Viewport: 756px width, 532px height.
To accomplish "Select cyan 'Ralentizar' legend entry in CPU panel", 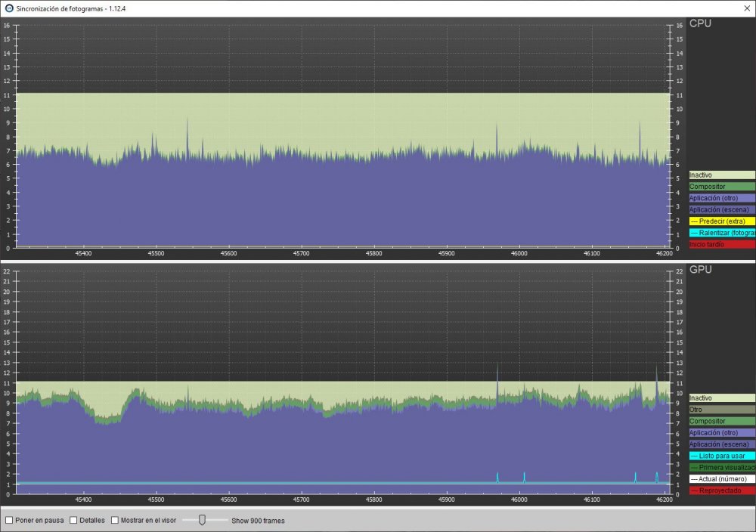I will pyautogui.click(x=721, y=233).
